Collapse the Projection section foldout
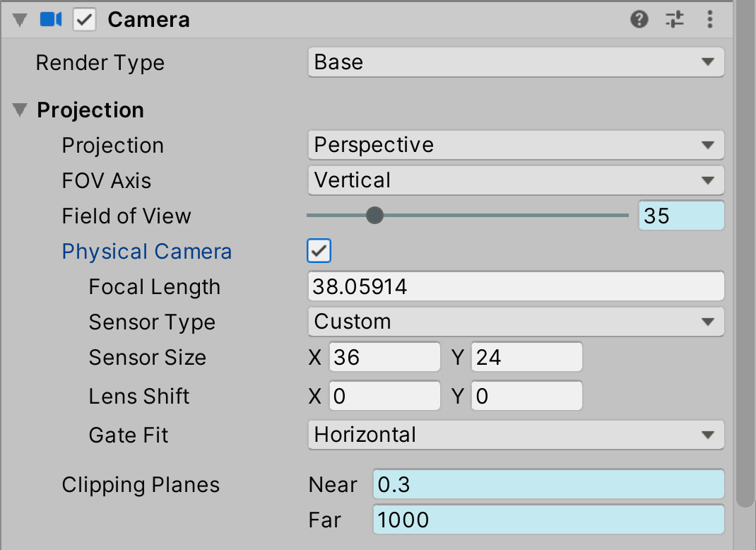This screenshot has height=550, width=756. pyautogui.click(x=22, y=110)
